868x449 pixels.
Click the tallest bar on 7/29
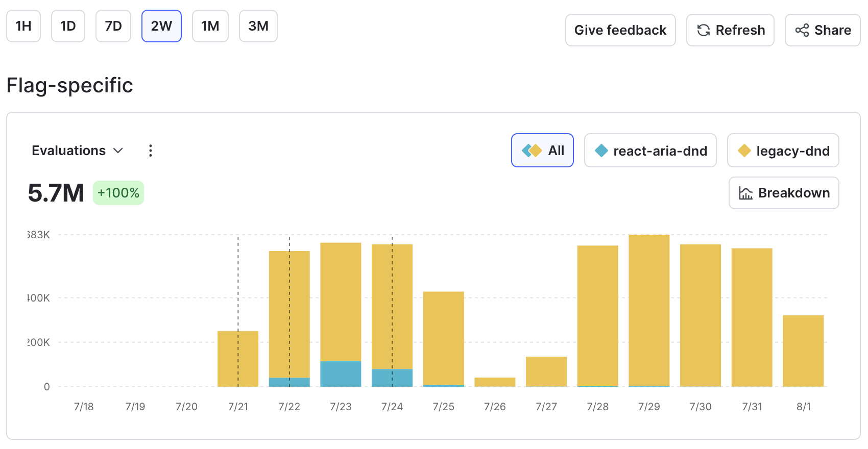pyautogui.click(x=649, y=310)
